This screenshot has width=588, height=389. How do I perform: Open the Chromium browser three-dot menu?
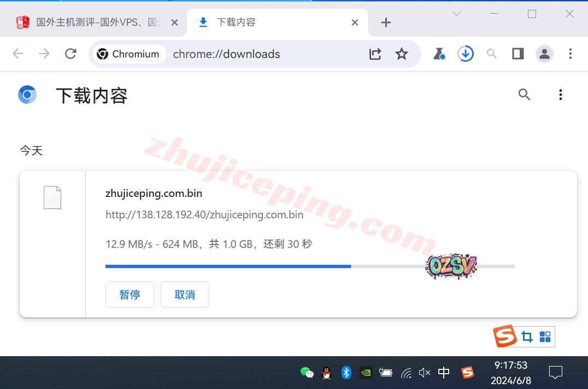[x=570, y=54]
